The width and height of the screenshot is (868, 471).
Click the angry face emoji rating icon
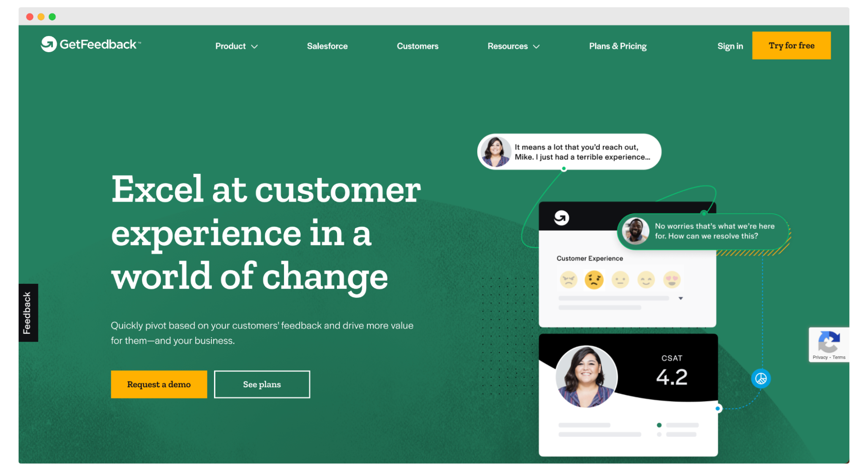(570, 280)
